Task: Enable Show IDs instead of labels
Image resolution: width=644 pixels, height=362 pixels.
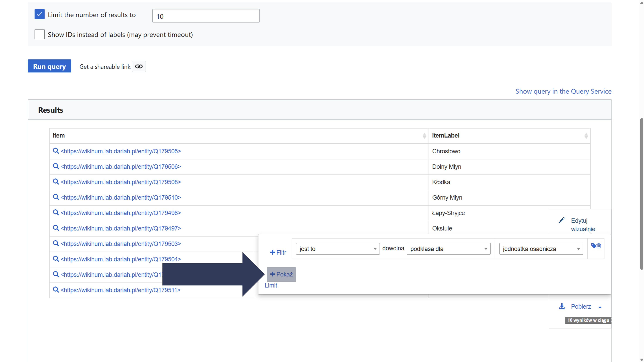Action: click(40, 34)
